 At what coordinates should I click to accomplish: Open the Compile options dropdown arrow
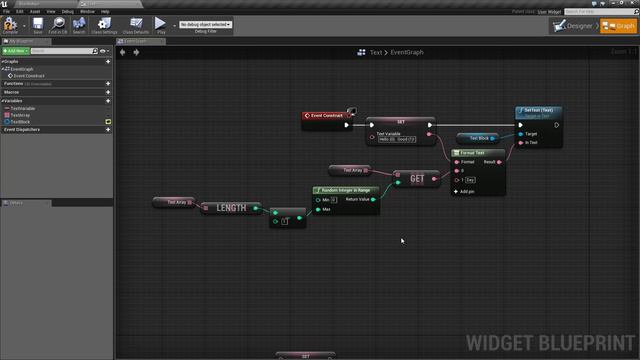[x=24, y=26]
